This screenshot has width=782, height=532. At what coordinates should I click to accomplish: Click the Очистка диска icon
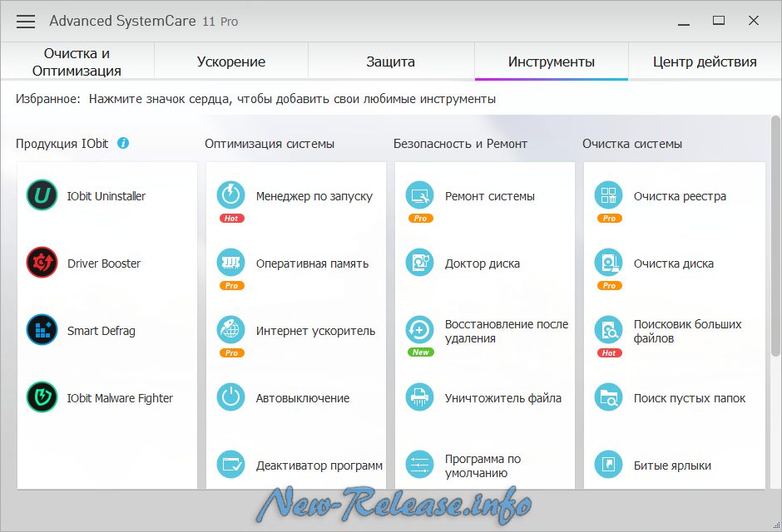point(608,262)
